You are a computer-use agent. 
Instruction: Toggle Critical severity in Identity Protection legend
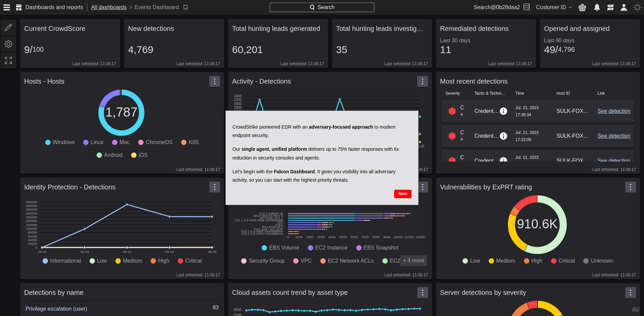(x=190, y=261)
